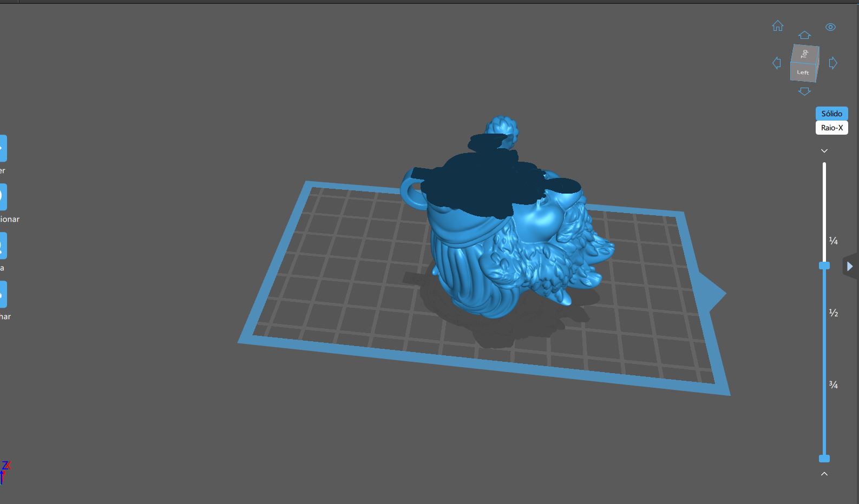Image resolution: width=859 pixels, height=504 pixels.
Task: Rotate the view with the down arrow
Action: (x=804, y=91)
